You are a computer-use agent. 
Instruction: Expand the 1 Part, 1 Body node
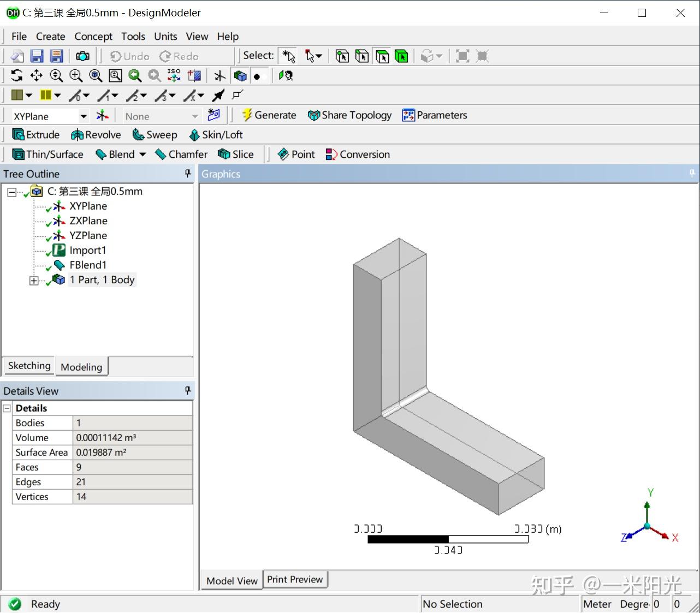(33, 280)
